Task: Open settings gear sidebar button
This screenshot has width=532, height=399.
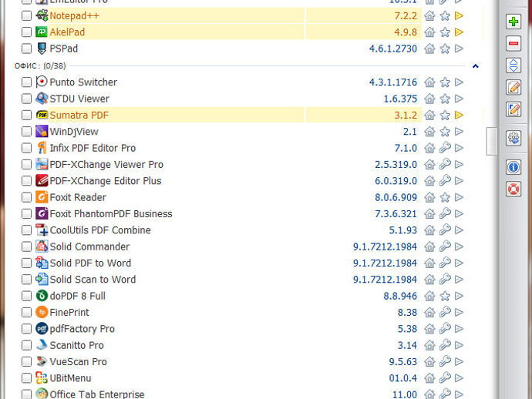Action: (x=513, y=138)
